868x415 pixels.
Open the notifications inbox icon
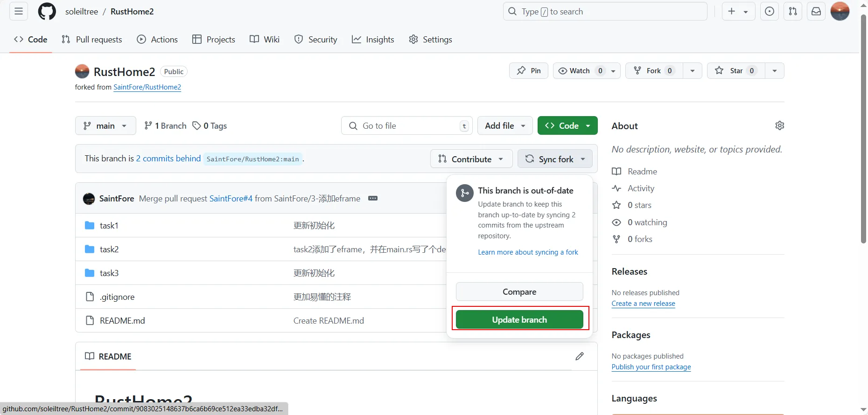[x=816, y=12]
